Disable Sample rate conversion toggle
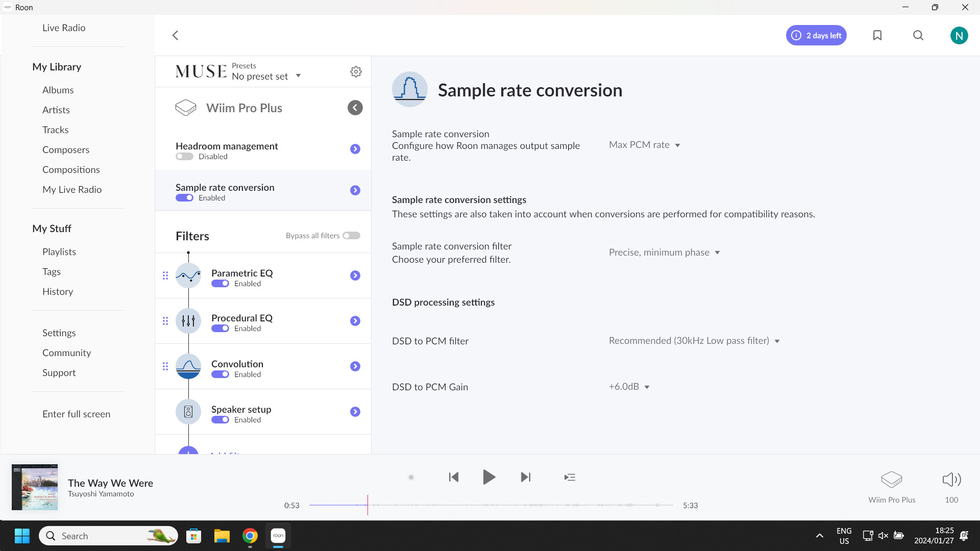980x551 pixels. click(184, 197)
